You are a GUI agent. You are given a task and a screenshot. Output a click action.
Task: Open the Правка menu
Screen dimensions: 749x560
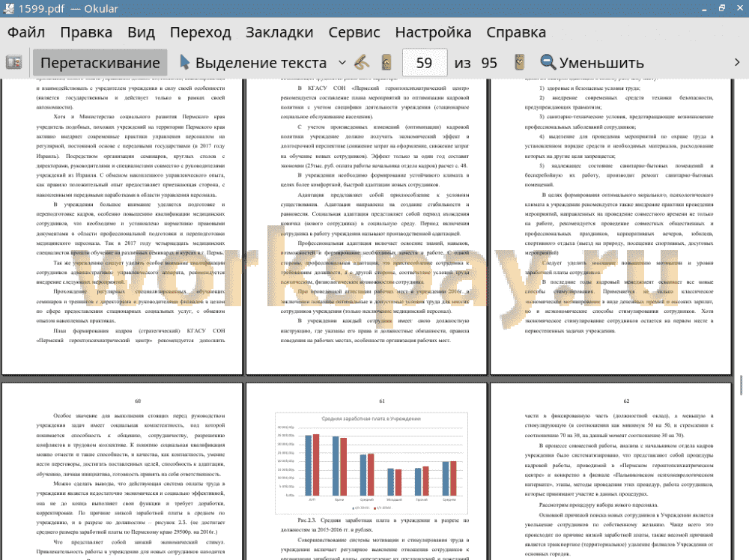(86, 32)
